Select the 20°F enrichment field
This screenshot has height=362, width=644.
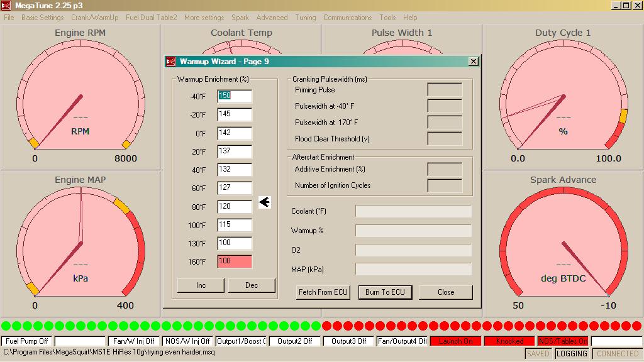point(235,151)
